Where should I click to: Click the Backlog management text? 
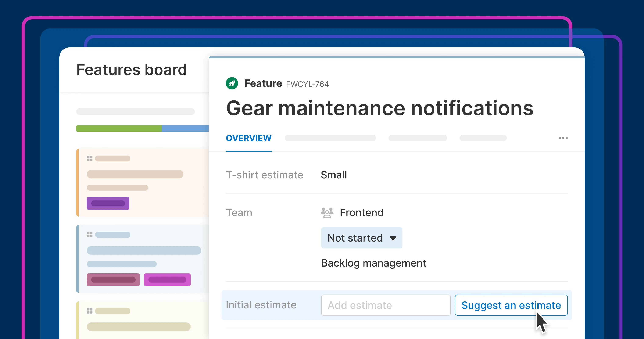tap(373, 263)
